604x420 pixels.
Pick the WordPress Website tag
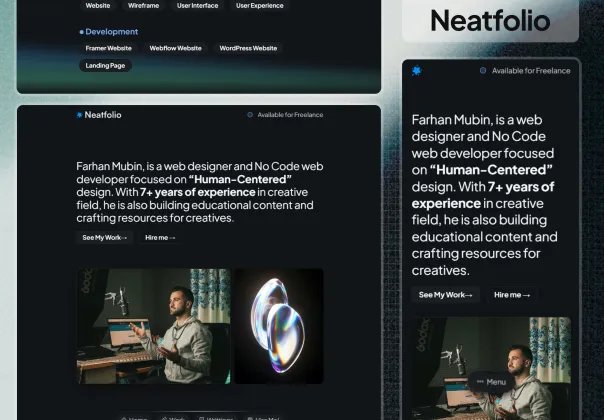(248, 48)
